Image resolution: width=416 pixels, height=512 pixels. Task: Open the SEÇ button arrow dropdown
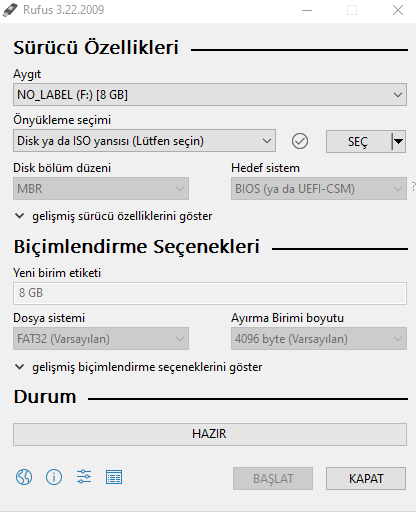398,141
